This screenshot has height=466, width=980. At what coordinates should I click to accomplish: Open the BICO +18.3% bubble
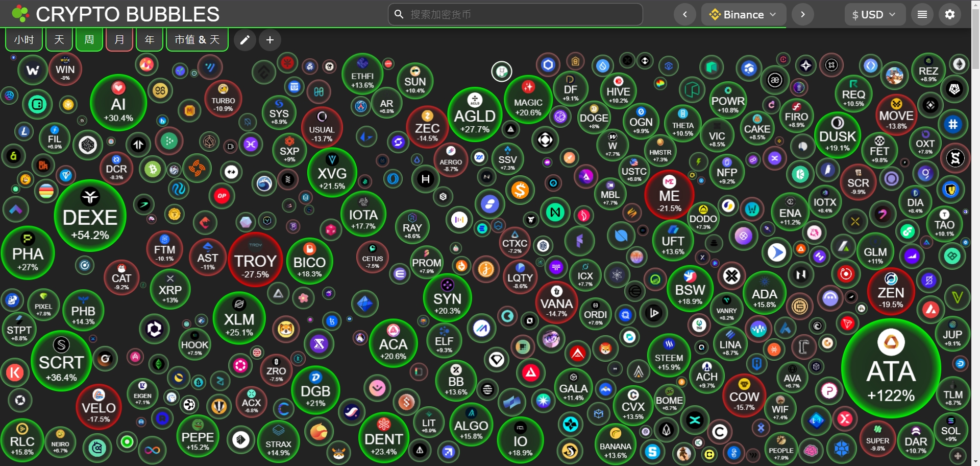pos(309,261)
